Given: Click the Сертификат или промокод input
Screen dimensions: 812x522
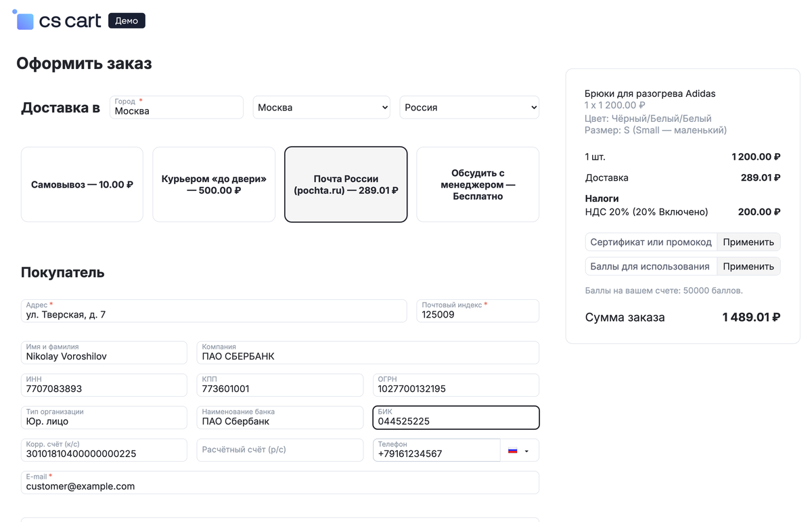Looking at the screenshot, I should pyautogui.click(x=651, y=242).
